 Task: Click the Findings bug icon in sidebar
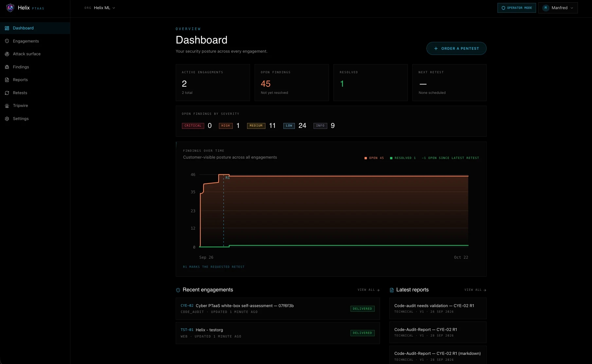point(7,67)
